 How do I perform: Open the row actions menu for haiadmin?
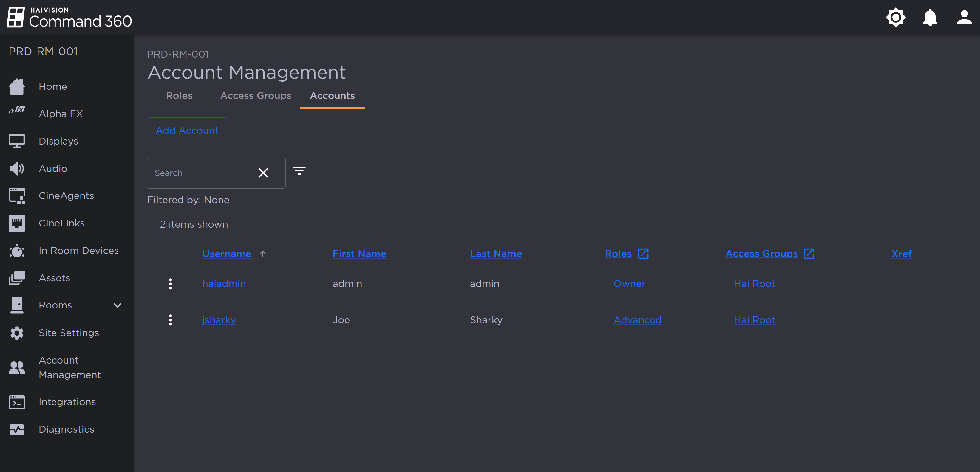click(170, 283)
